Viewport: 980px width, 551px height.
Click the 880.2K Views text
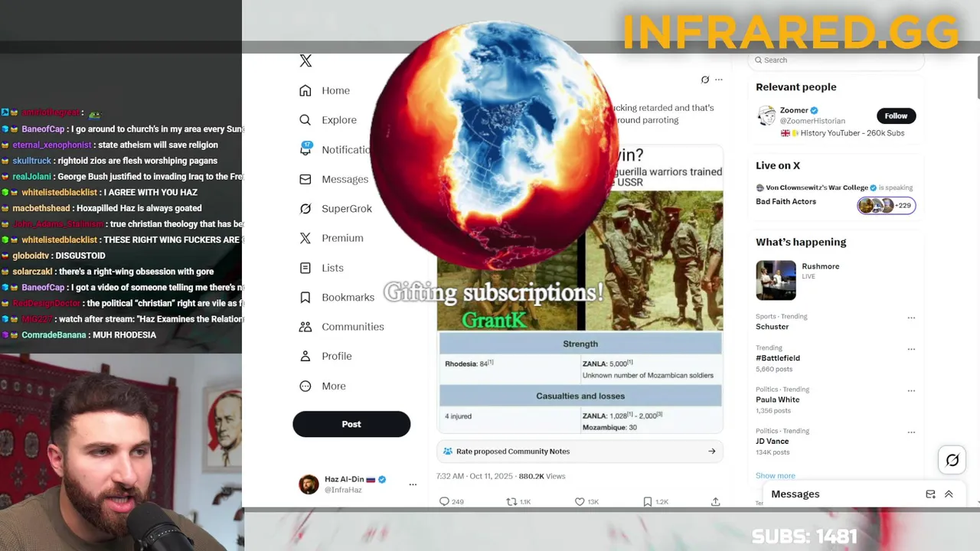pos(542,476)
